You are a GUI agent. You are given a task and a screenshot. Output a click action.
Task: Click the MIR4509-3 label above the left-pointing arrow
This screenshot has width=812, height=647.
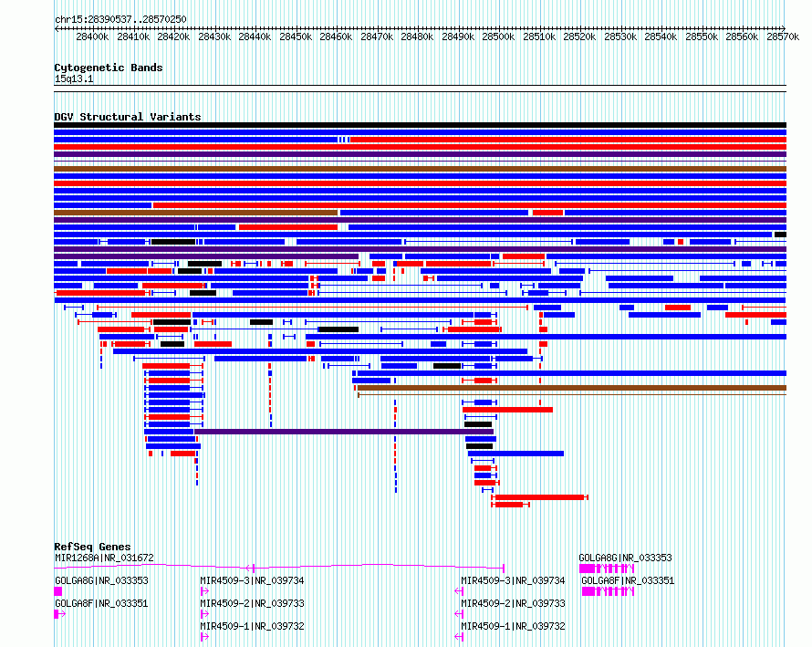513,580
